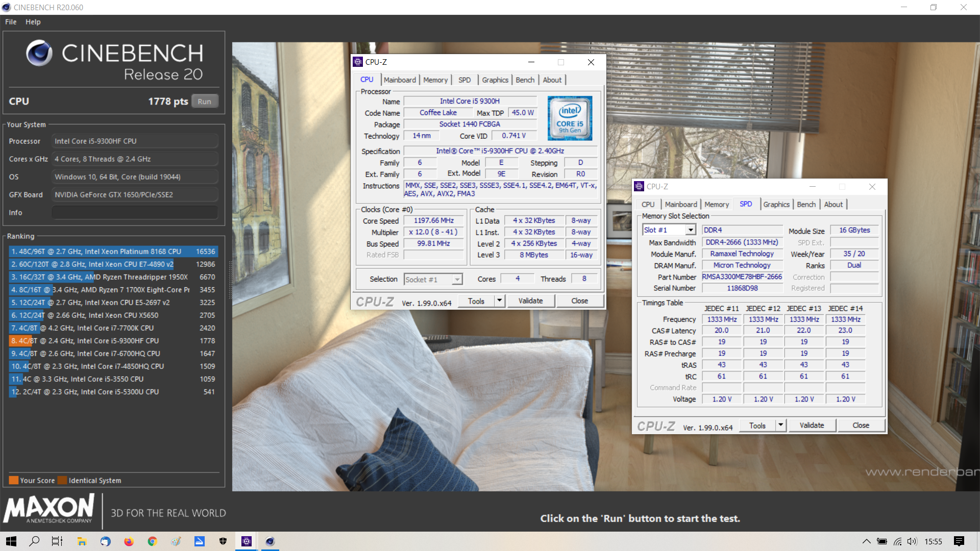Select the CPU tab in SPD CPU-Z window

tap(648, 204)
